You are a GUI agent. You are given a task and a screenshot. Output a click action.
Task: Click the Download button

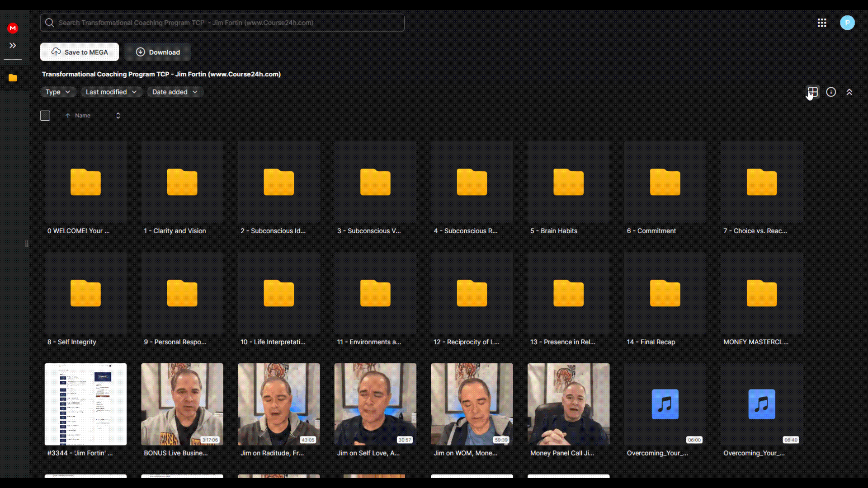click(x=158, y=52)
